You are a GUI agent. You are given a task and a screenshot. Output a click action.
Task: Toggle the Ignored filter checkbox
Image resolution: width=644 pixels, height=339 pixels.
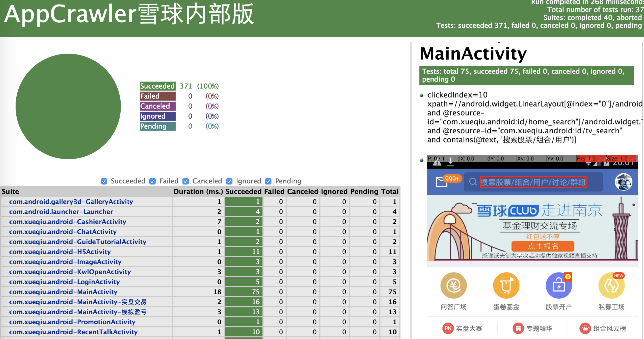[x=229, y=181]
